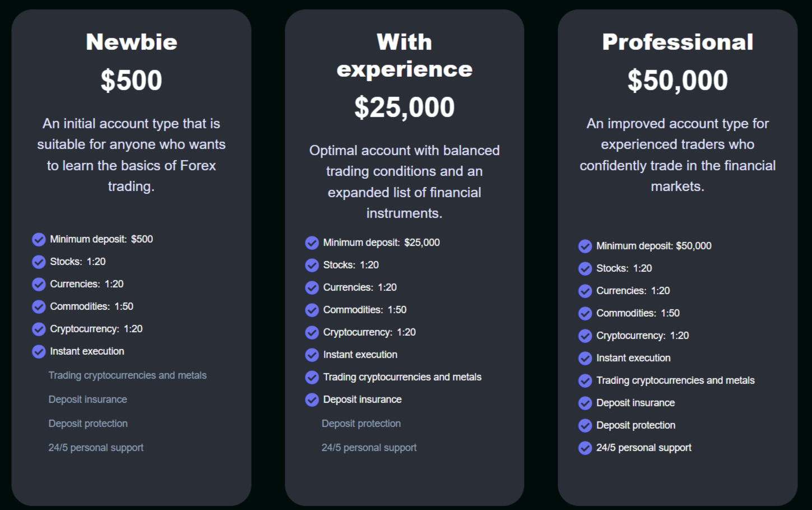Click Newbie description about Forex trading basics
The height and width of the screenshot is (510, 812).
click(x=131, y=155)
